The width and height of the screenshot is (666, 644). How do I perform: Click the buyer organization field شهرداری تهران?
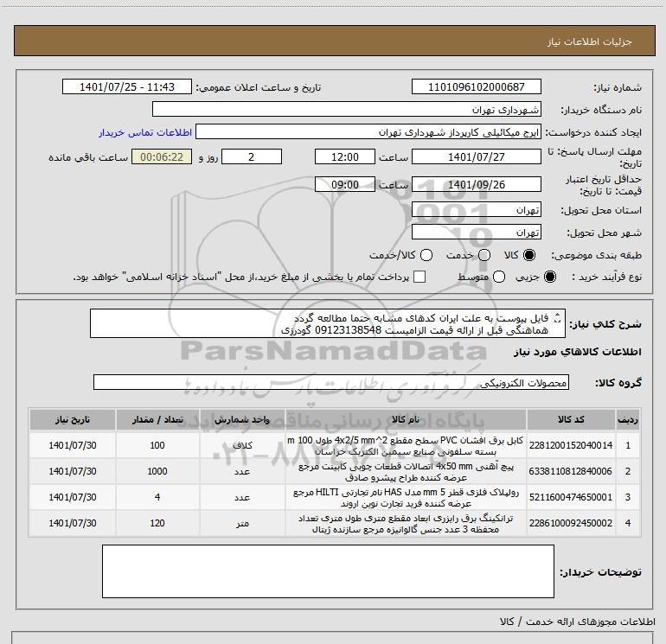pos(347,109)
